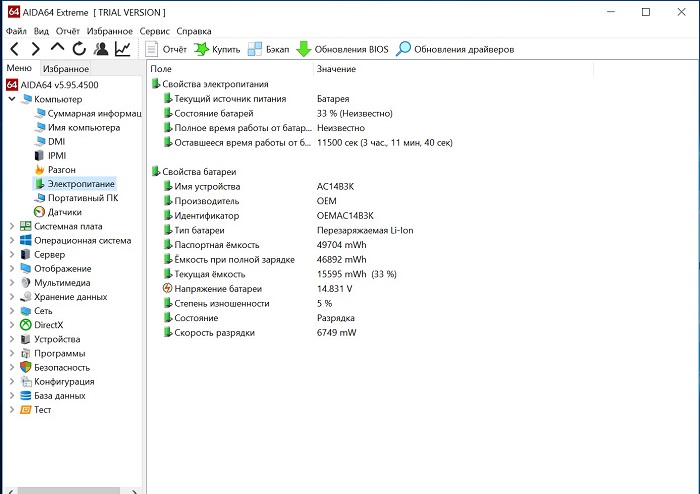Click the tree panel horizontal scrollbar
Image resolution: width=700 pixels, height=494 pixels.
[x=71, y=491]
